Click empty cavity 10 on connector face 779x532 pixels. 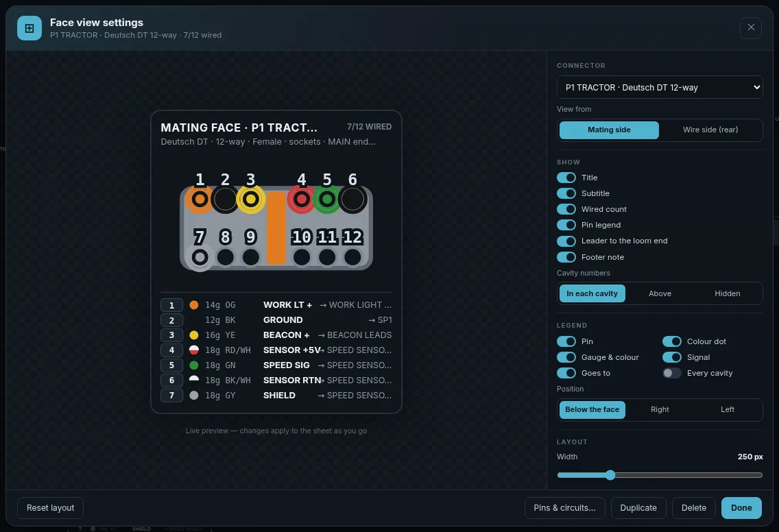[x=302, y=257]
